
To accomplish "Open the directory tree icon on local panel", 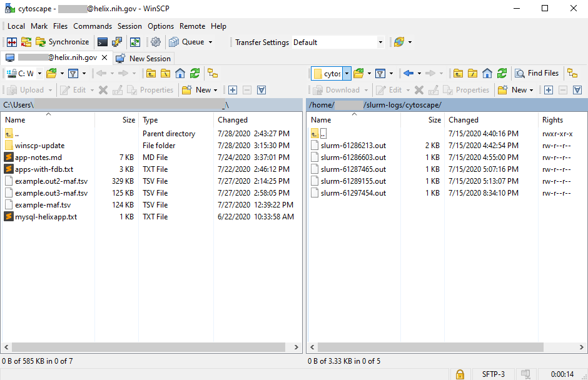I will [212, 73].
